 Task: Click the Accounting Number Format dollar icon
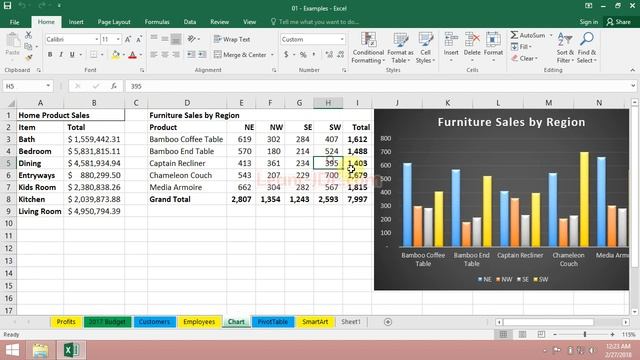coord(286,54)
